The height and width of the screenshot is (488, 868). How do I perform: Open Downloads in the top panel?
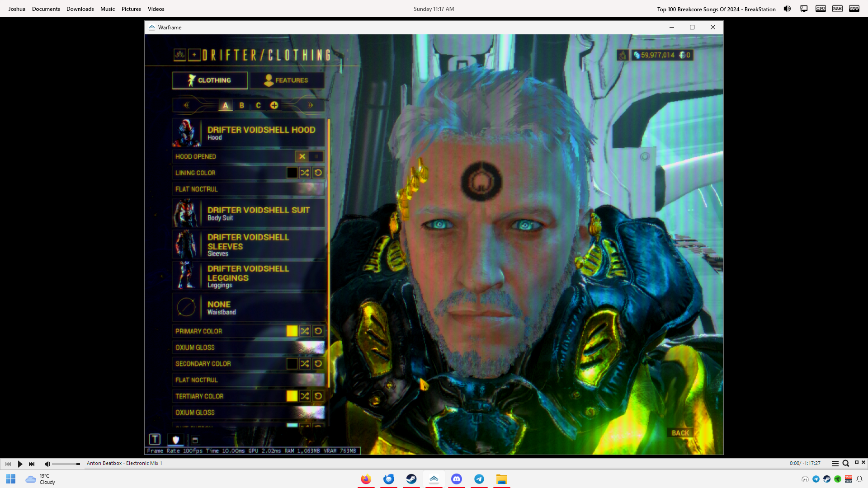80,9
